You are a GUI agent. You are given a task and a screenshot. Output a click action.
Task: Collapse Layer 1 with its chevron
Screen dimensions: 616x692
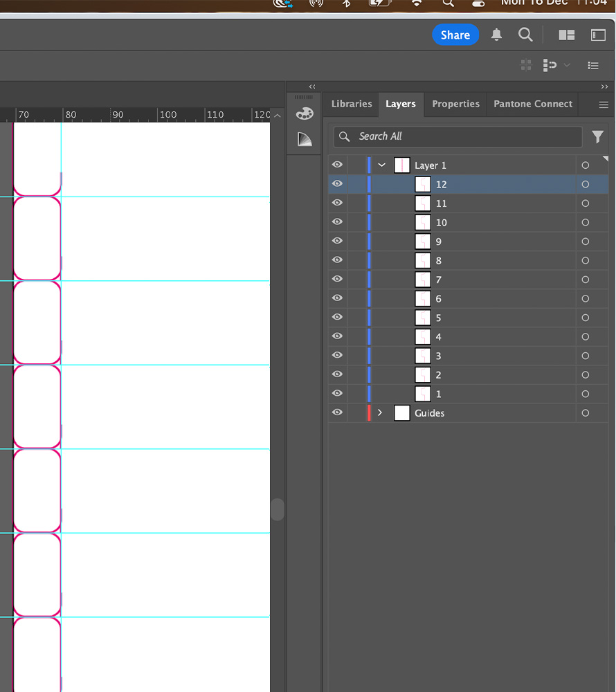click(x=381, y=165)
